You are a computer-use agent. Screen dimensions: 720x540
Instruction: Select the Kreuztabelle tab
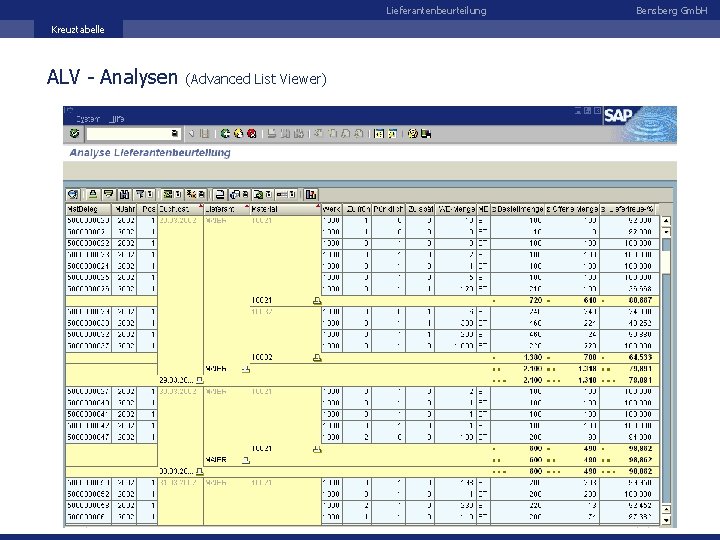pos(78,29)
